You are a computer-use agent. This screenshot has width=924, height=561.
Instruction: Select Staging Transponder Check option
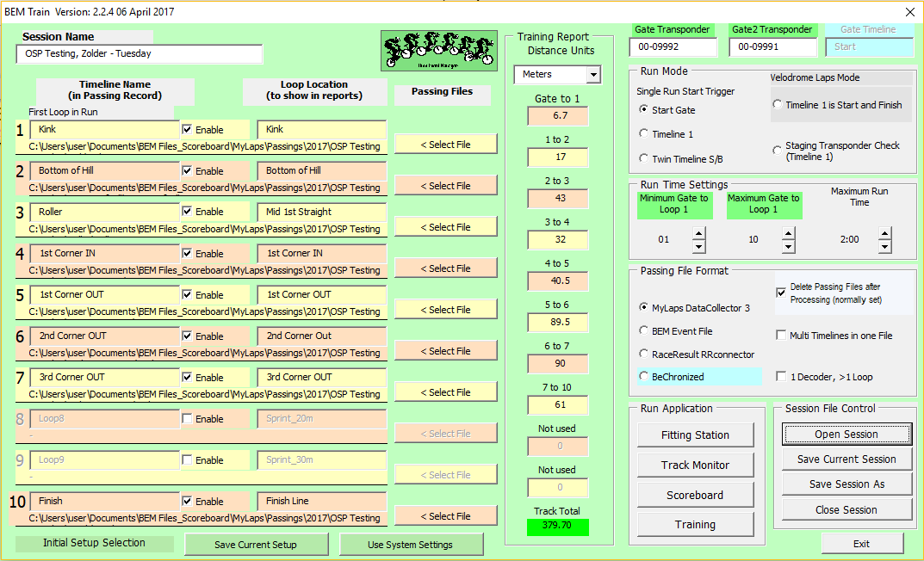(778, 150)
